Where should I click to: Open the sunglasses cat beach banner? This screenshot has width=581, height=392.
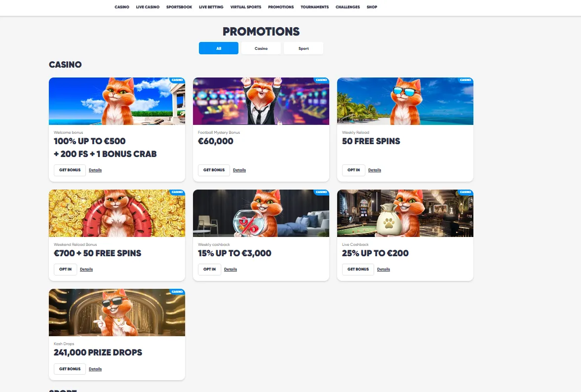pos(405,101)
